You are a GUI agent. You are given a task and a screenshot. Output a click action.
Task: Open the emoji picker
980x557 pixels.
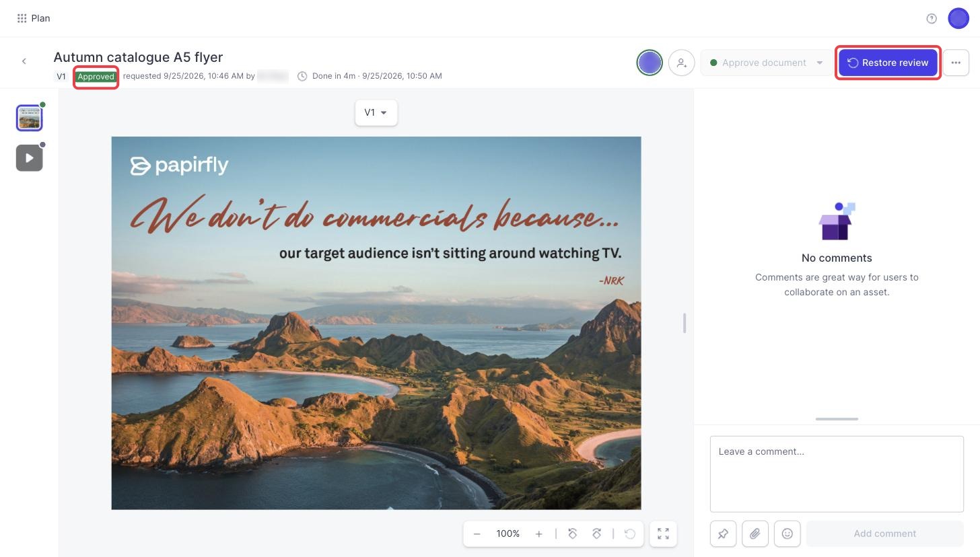(x=788, y=533)
